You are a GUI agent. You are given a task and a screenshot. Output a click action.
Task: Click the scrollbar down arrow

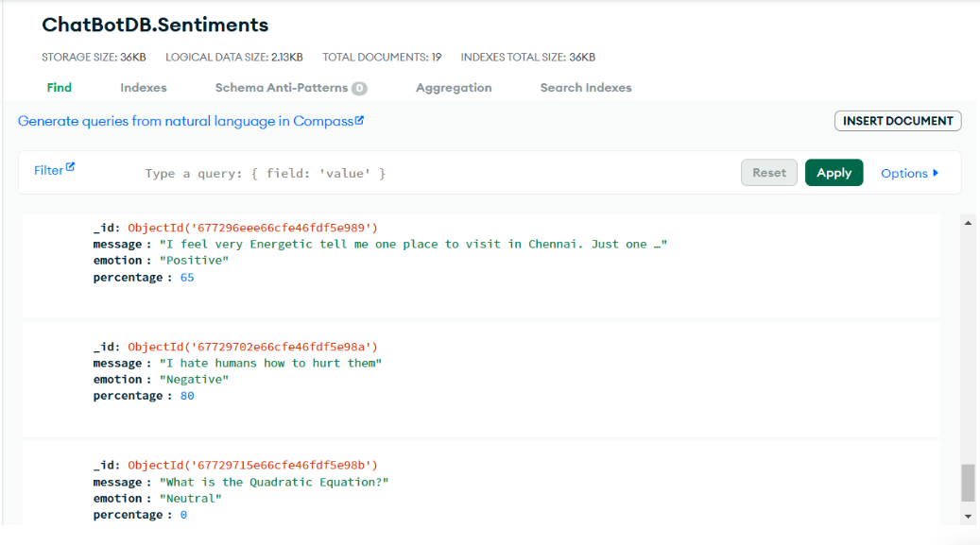[967, 516]
